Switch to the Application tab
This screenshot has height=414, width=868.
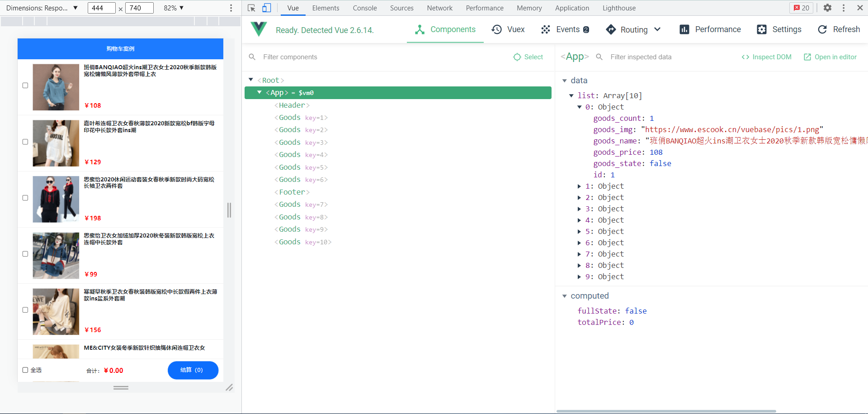click(x=572, y=8)
